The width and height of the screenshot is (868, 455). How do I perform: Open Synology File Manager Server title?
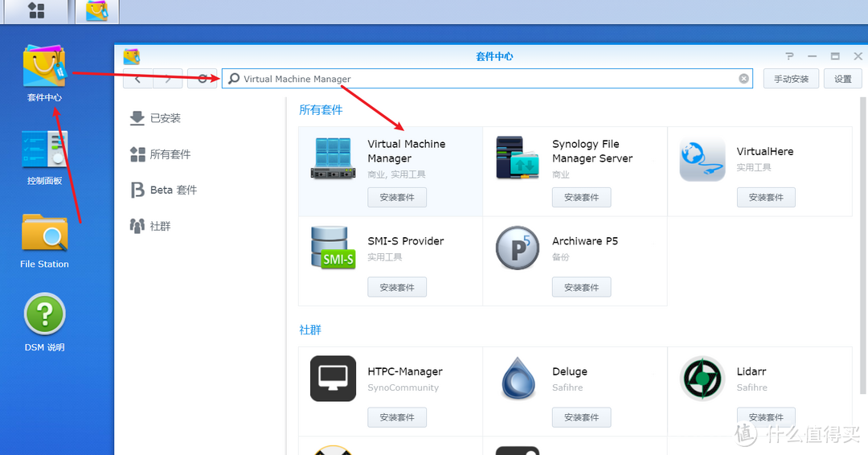(x=592, y=151)
